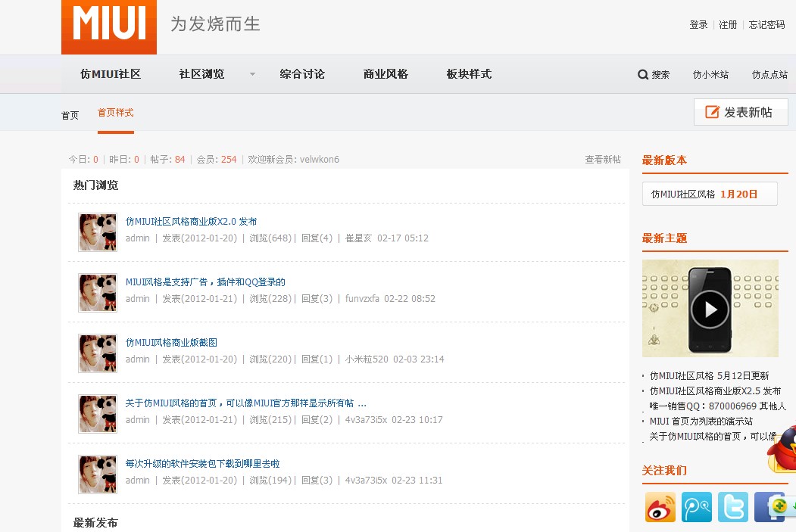Click the 注册 link
Screen dimensions: 796x532
click(728, 25)
